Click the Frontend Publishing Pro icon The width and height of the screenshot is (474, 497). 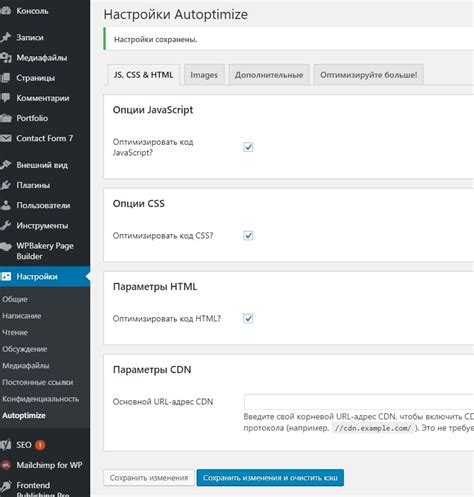point(6,486)
